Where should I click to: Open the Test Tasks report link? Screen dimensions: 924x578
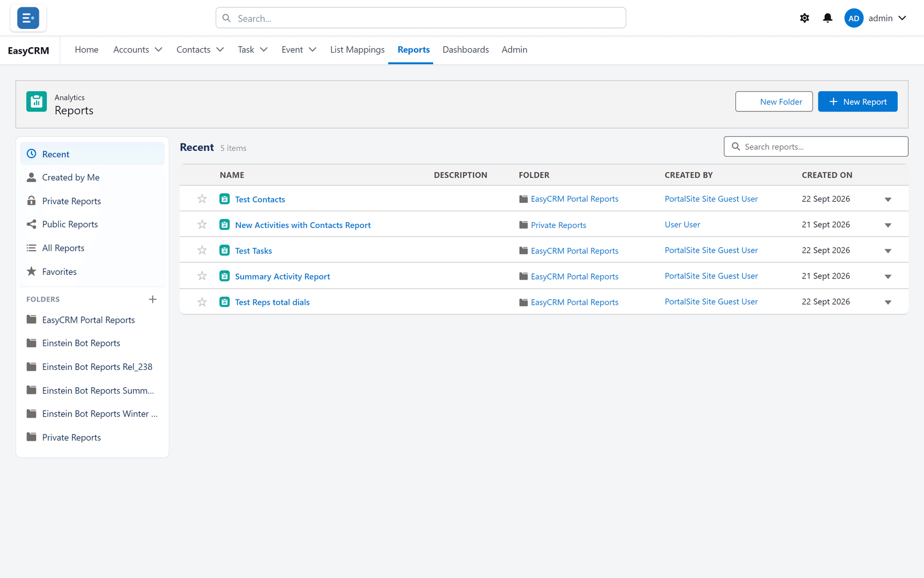(x=254, y=251)
